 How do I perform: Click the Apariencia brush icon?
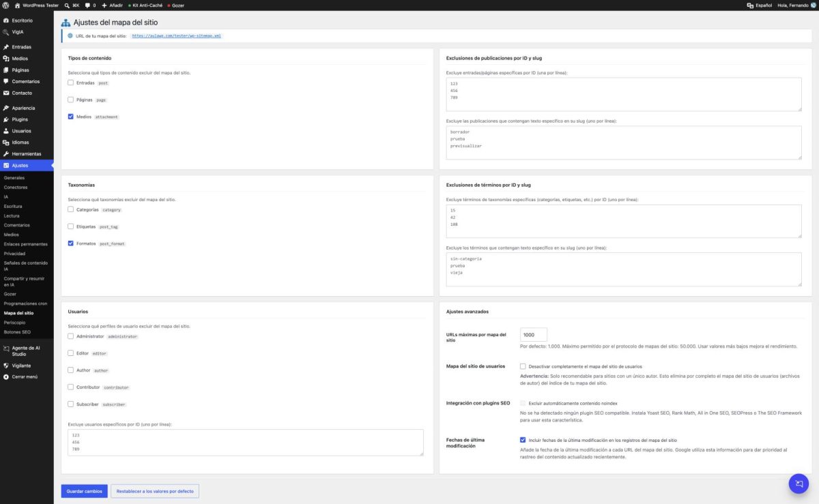(6, 108)
